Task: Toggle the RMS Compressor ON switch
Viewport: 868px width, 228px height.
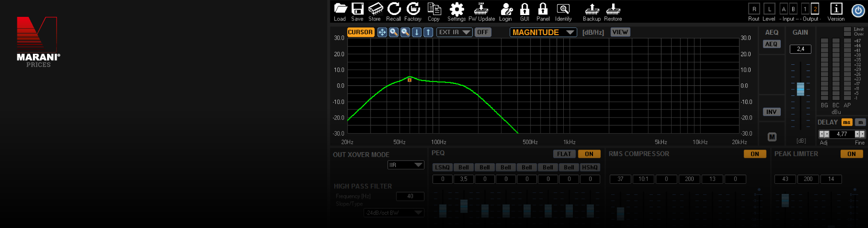Action: 754,154
